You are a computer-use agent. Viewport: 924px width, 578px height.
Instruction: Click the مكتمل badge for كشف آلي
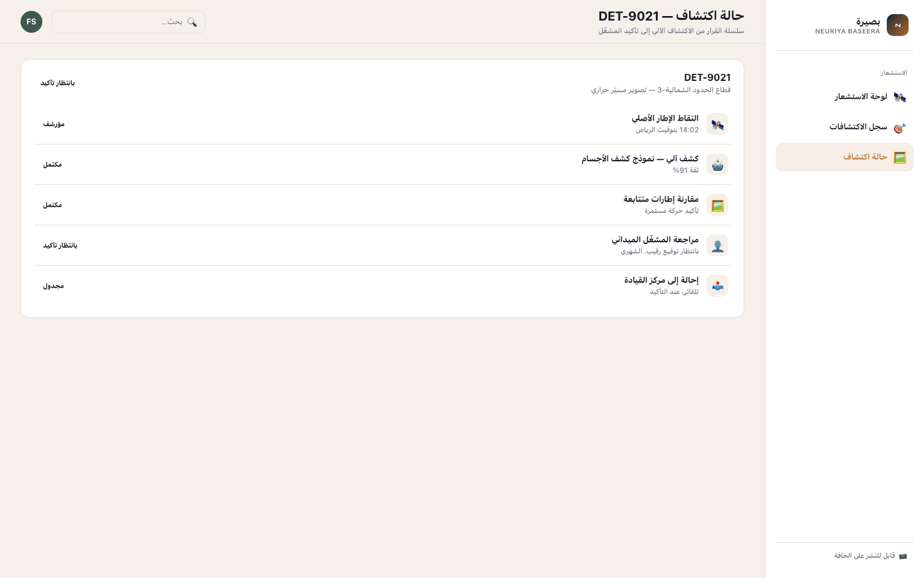point(53,164)
